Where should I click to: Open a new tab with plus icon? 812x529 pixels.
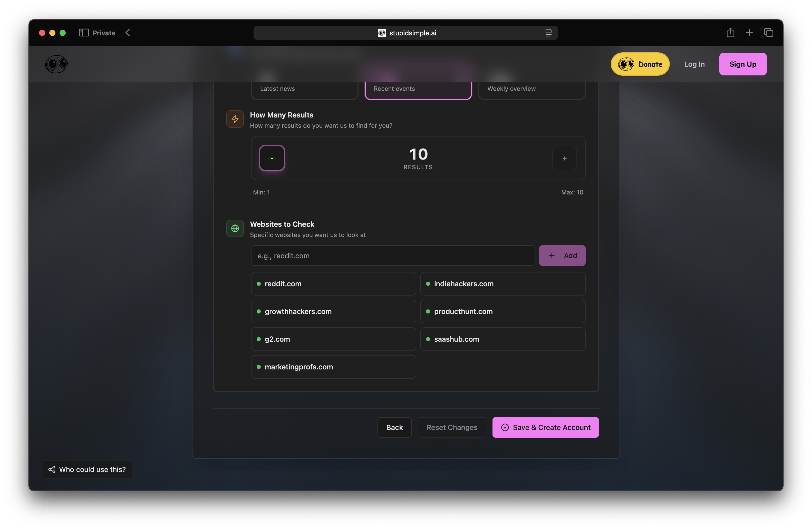coord(749,33)
